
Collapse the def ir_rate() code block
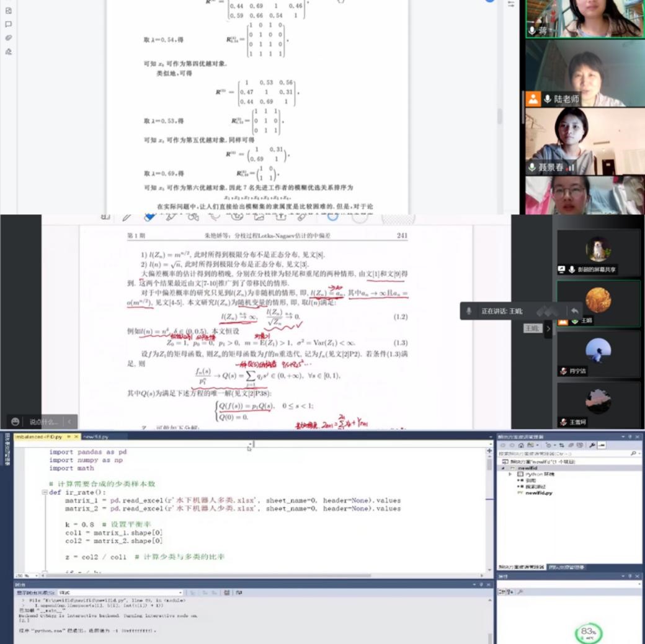(45, 492)
